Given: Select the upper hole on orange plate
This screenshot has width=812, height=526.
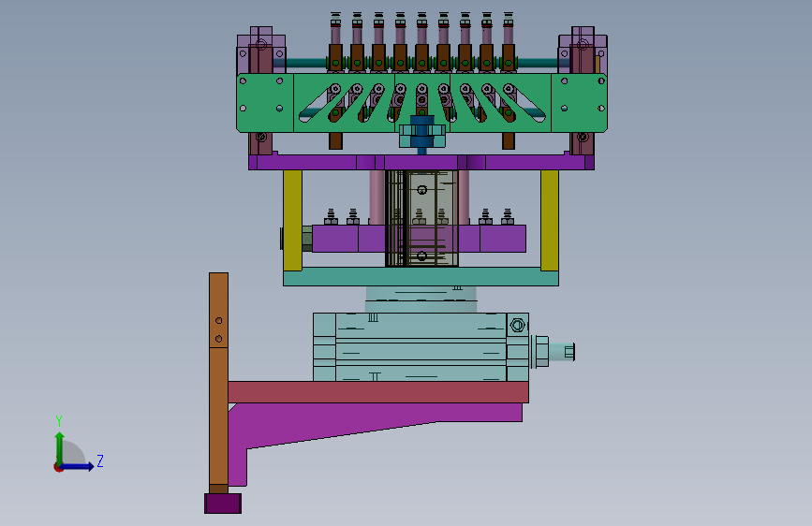Looking at the screenshot, I should click(x=218, y=320).
